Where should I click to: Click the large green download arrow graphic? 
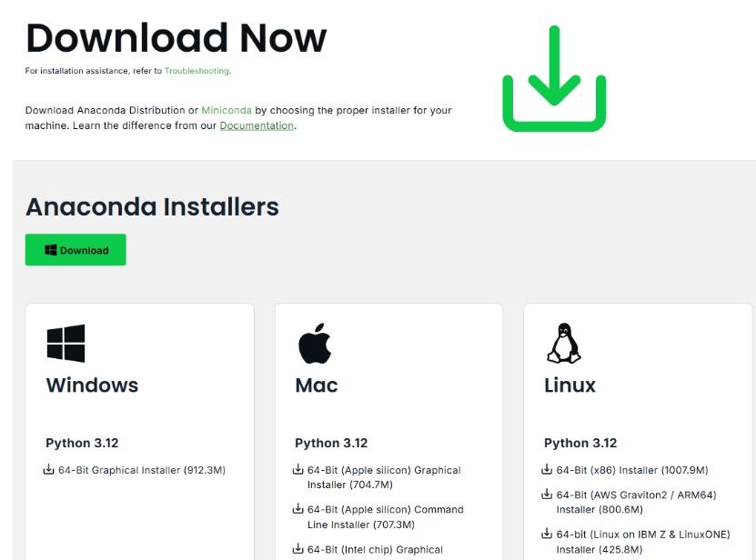coord(554,79)
